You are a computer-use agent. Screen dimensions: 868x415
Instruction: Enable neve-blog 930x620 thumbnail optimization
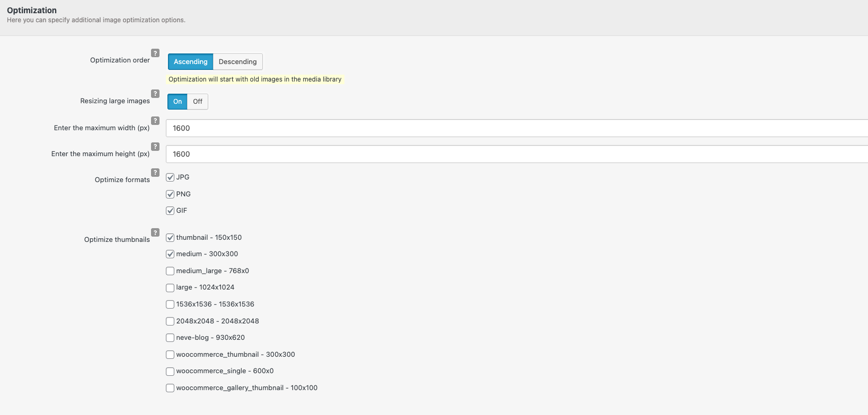tap(170, 338)
